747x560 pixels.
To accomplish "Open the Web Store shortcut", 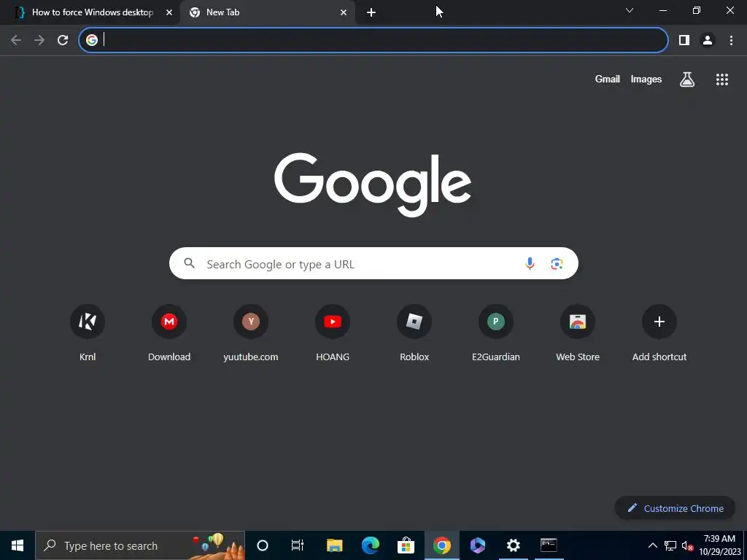I will [x=578, y=333].
